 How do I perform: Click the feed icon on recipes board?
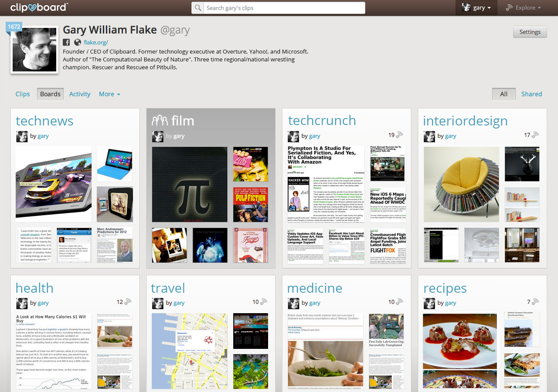535,302
